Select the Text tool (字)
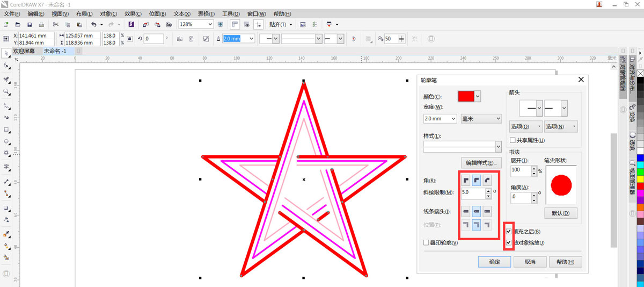This screenshot has width=644, height=287. 6,167
